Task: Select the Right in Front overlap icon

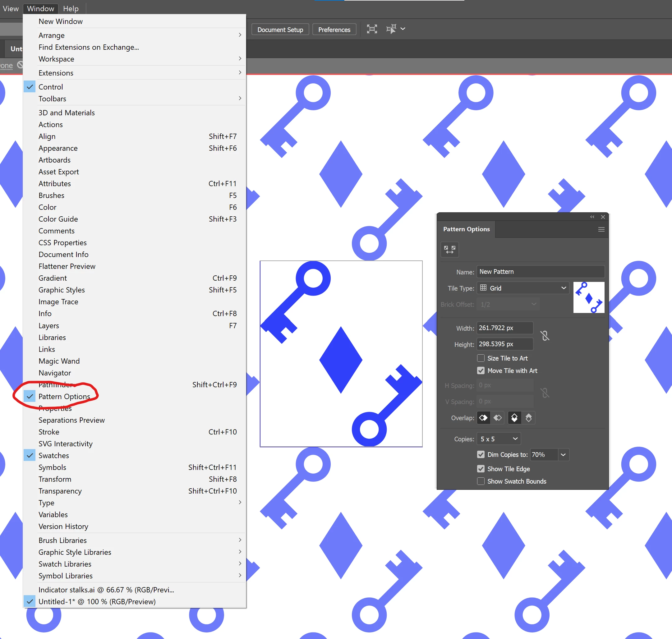Action: pyautogui.click(x=498, y=418)
